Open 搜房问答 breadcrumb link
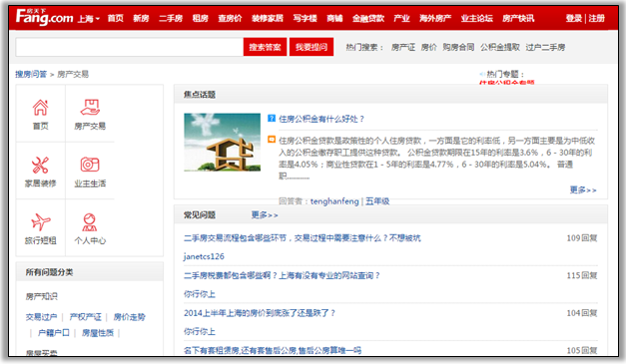626x364 pixels. point(31,74)
